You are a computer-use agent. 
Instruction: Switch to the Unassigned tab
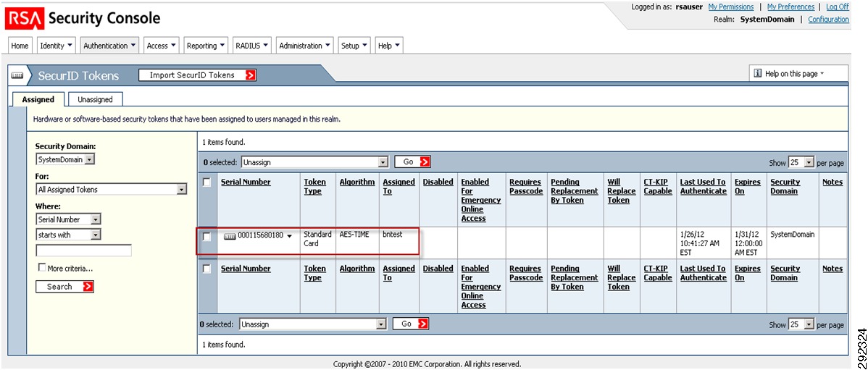pos(95,99)
